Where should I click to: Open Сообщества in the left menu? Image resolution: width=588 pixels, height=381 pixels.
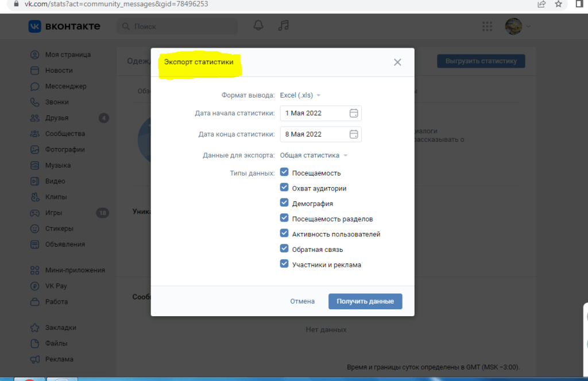[65, 134]
